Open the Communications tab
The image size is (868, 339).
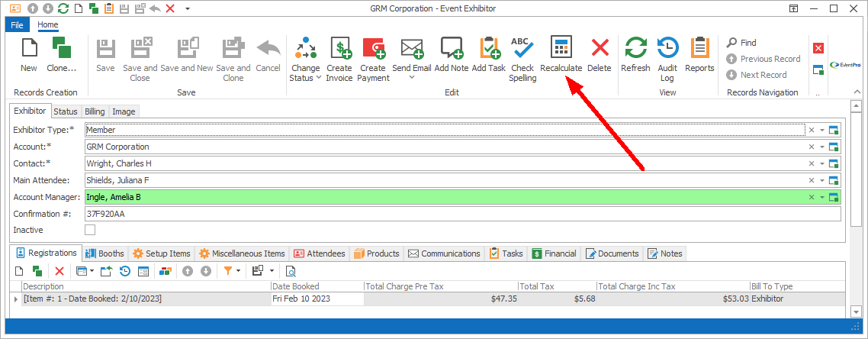pyautogui.click(x=444, y=253)
